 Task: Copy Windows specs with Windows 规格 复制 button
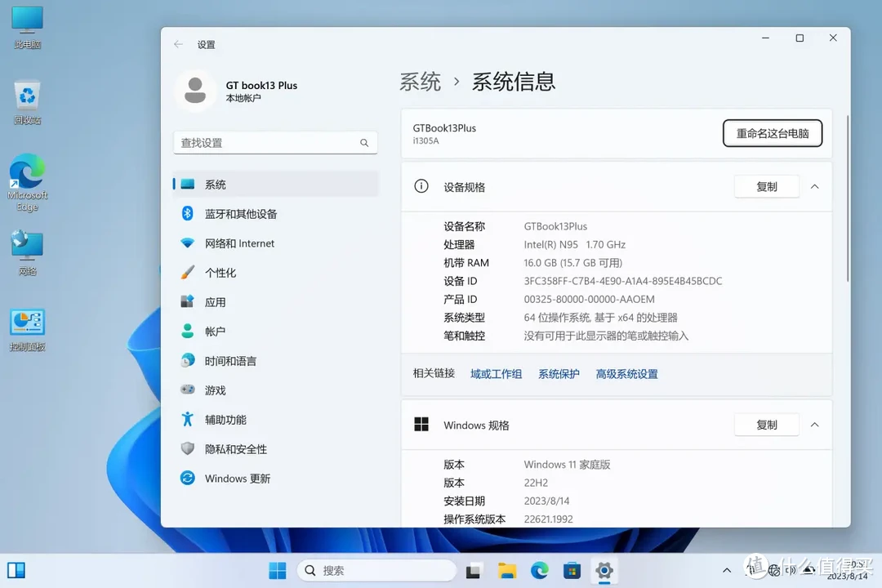pos(767,425)
